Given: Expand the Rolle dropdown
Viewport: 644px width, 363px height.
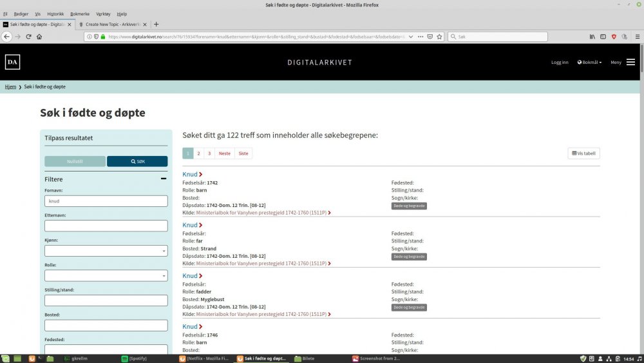Looking at the screenshot, I should [106, 276].
